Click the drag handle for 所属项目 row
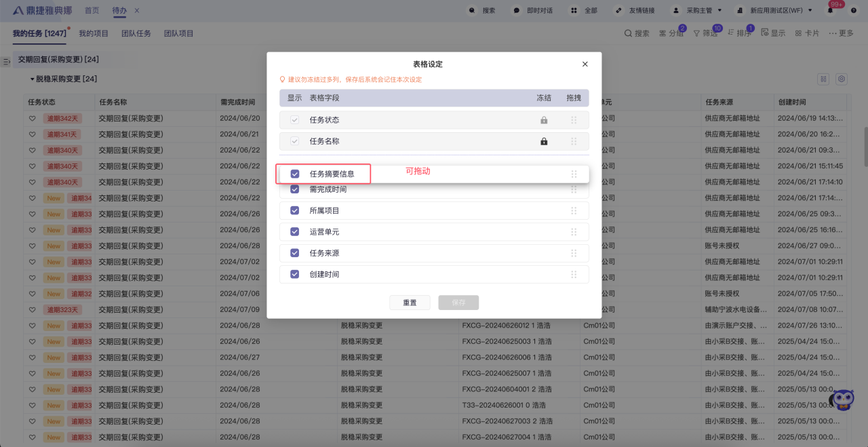The width and height of the screenshot is (868, 447). point(574,211)
